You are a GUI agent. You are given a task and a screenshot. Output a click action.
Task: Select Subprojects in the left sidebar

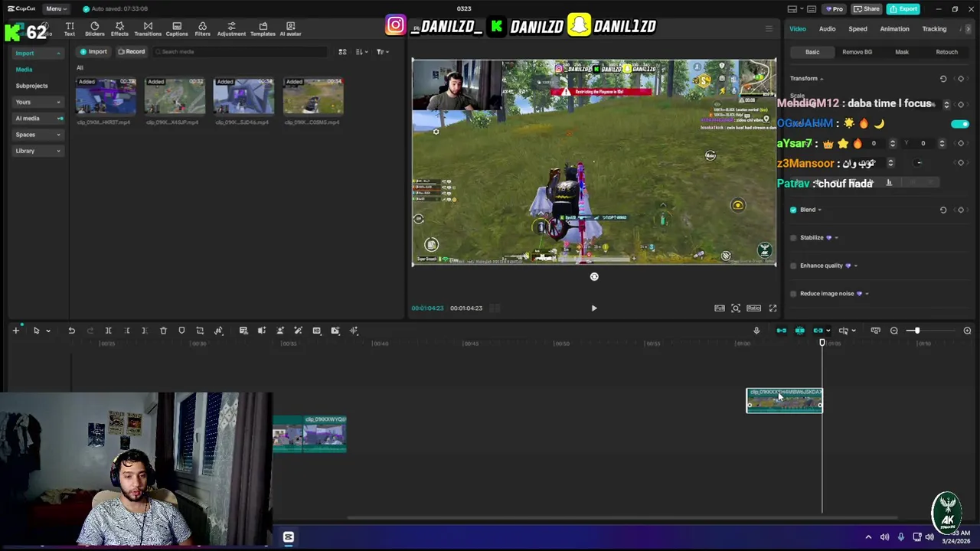click(x=31, y=86)
